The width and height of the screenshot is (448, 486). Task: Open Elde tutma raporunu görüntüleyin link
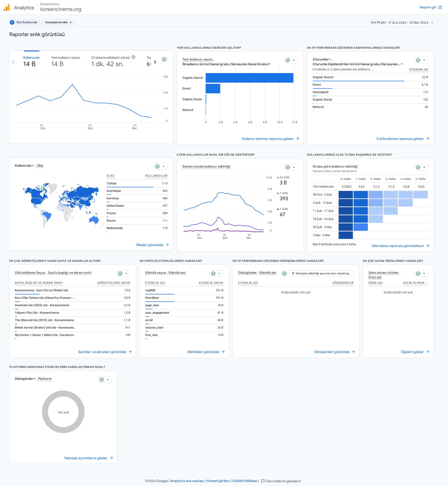pyautogui.click(x=401, y=246)
